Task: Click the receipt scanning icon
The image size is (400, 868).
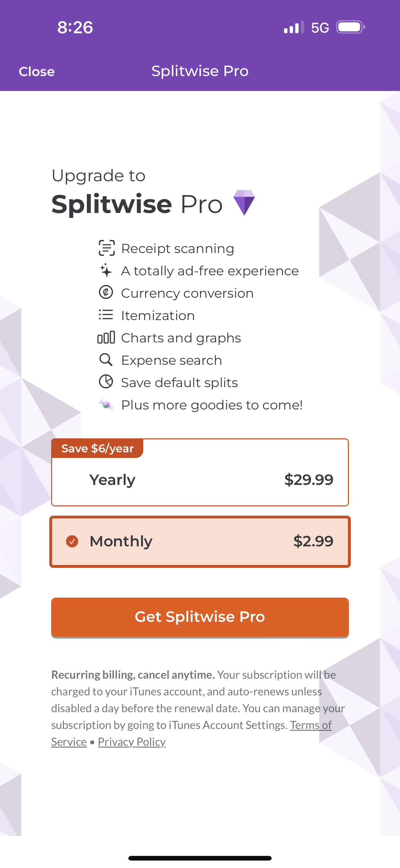Action: 106,248
